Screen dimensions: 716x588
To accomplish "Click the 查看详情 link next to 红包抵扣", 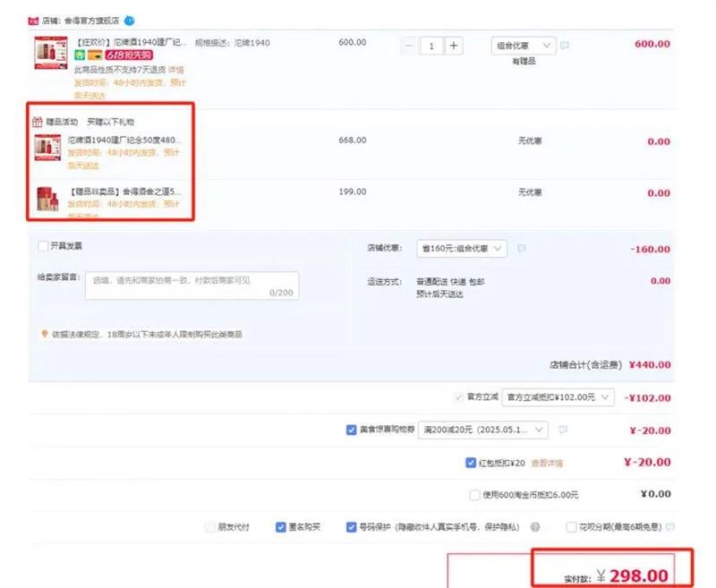I will tap(547, 463).
